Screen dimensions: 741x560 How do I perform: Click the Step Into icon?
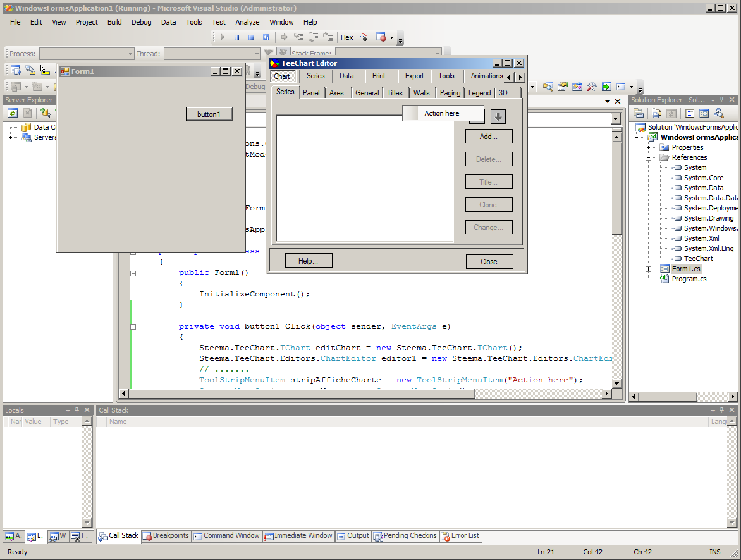pos(298,37)
